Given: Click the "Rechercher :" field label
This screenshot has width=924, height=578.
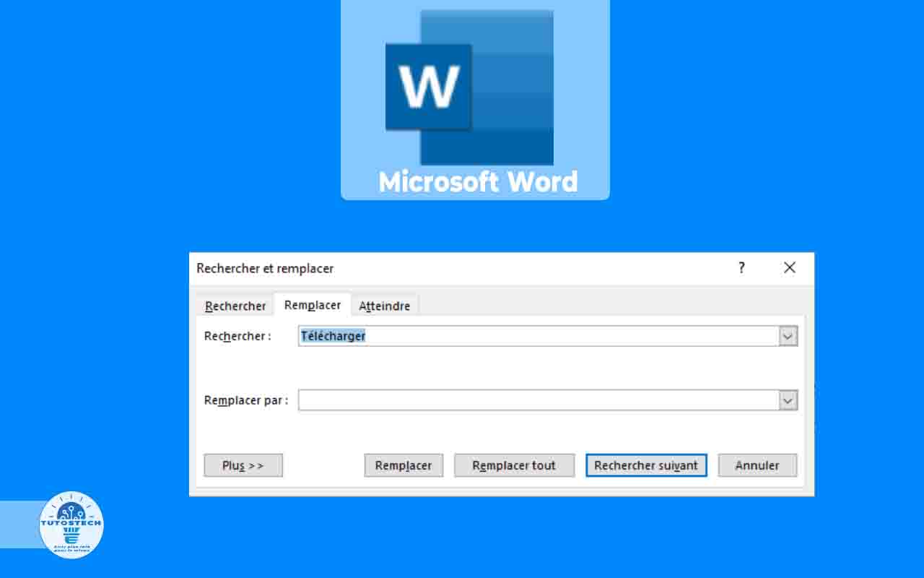Looking at the screenshot, I should point(237,336).
